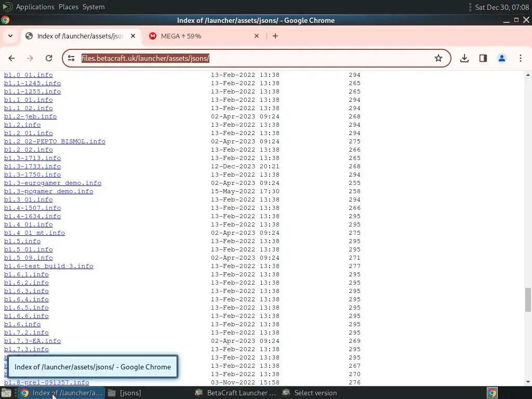Open the b1.3-1713.info link
Screen dimensions: 532x399
tap(33, 158)
